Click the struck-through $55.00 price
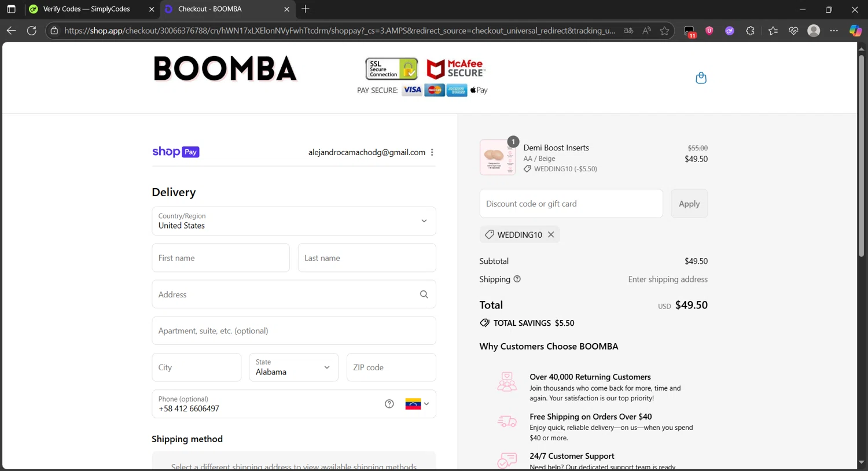This screenshot has height=471, width=868. [x=697, y=148]
